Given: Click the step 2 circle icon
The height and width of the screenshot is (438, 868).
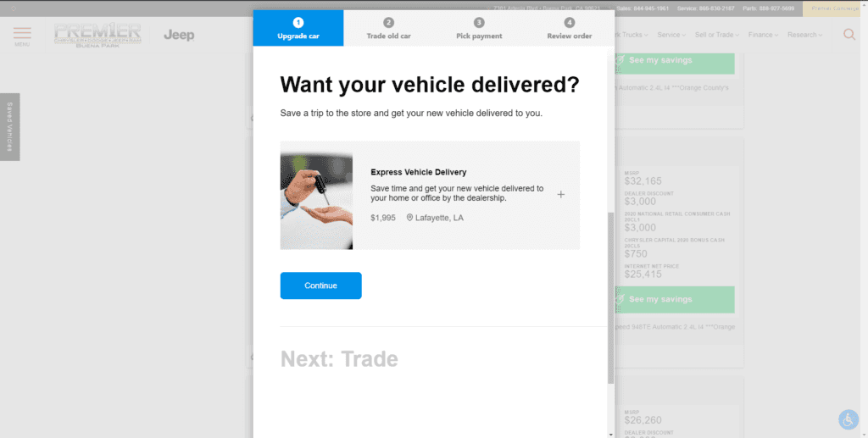Looking at the screenshot, I should 388,23.
